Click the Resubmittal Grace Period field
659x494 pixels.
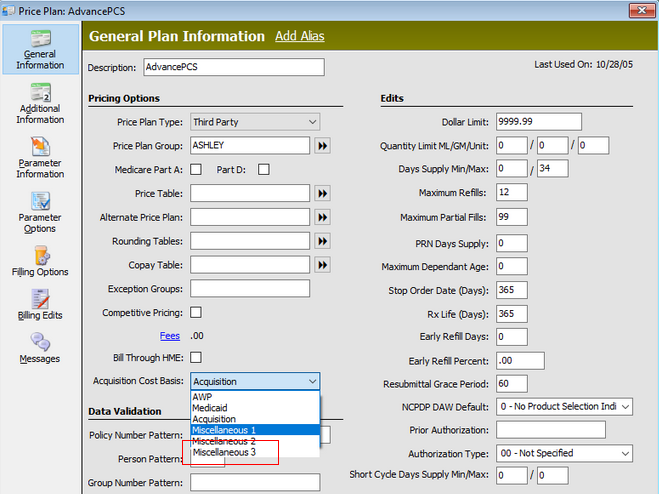pos(511,384)
